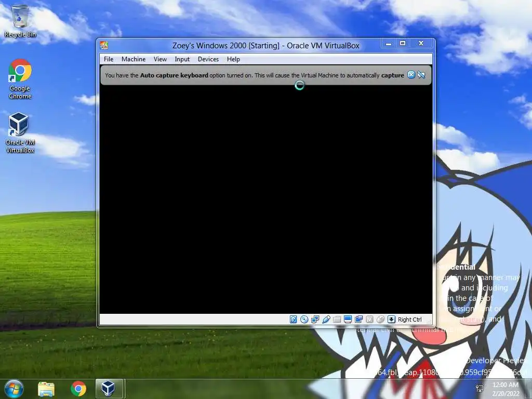Open the Devices menu
Image resolution: width=532 pixels, height=399 pixels.
208,59
